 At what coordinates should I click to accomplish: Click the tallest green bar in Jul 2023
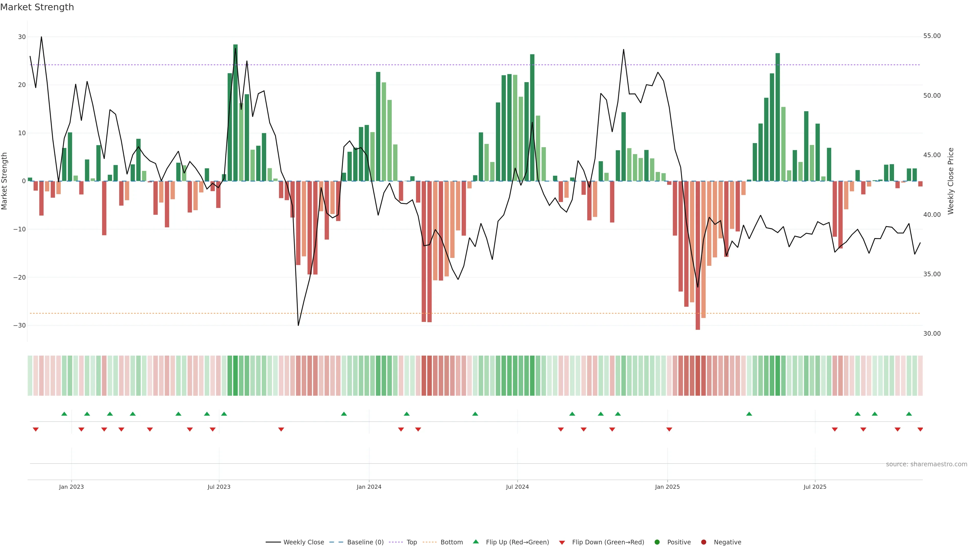236,114
